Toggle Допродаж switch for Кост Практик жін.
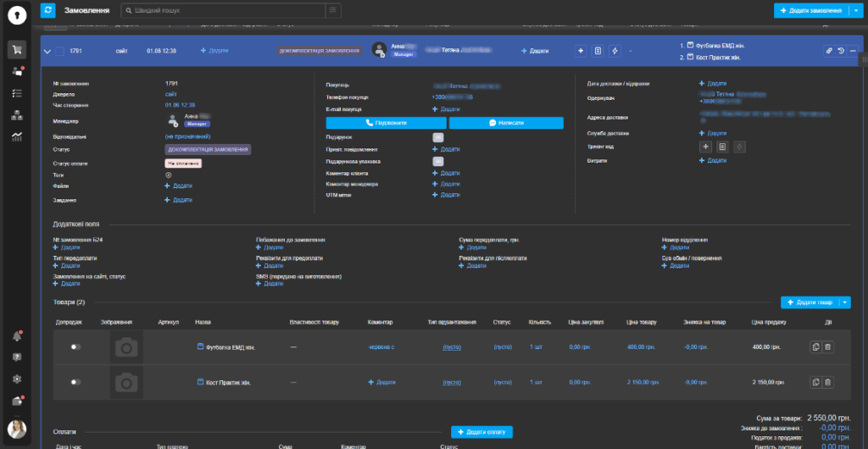Screen dimensions: 868x449 tap(75, 382)
